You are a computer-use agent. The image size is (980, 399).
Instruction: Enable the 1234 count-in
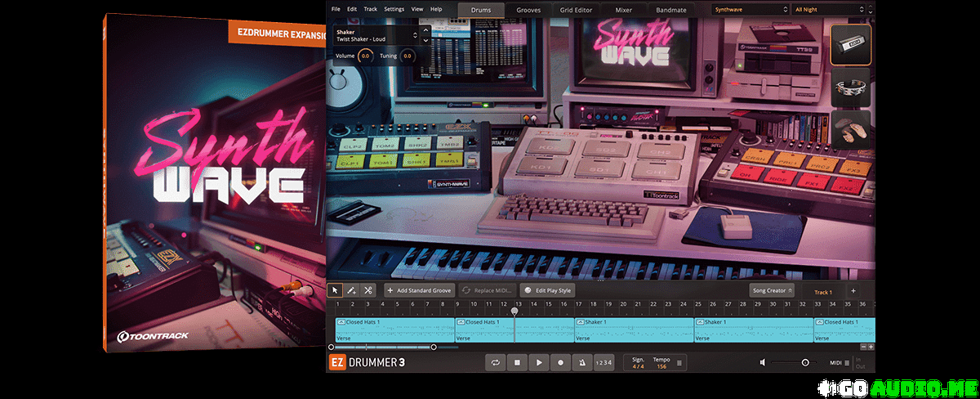point(603,362)
